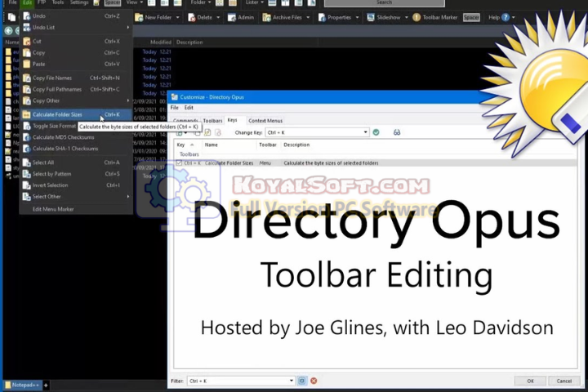This screenshot has width=588, height=392.
Task: Click the Search field at top
Action: pyautogui.click(x=385, y=3)
